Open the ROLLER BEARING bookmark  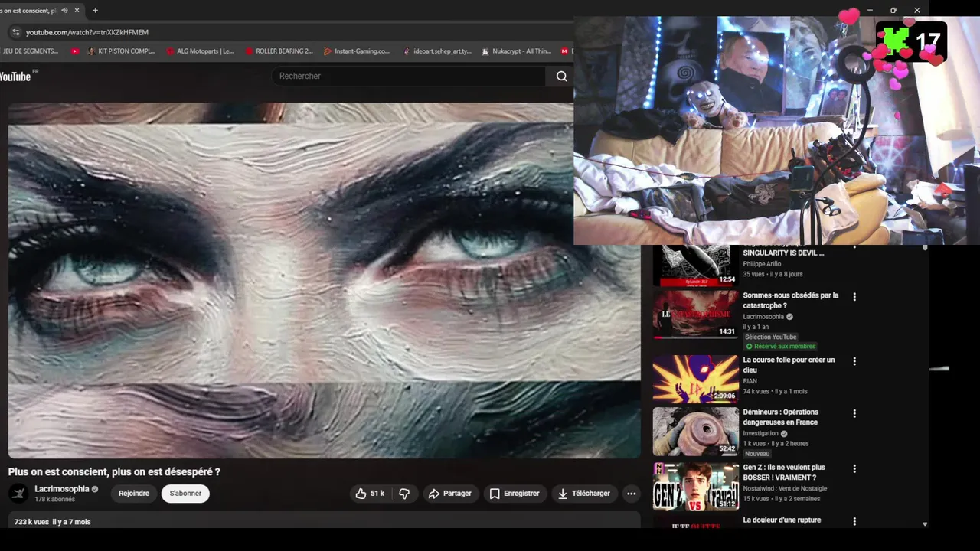[x=279, y=51]
